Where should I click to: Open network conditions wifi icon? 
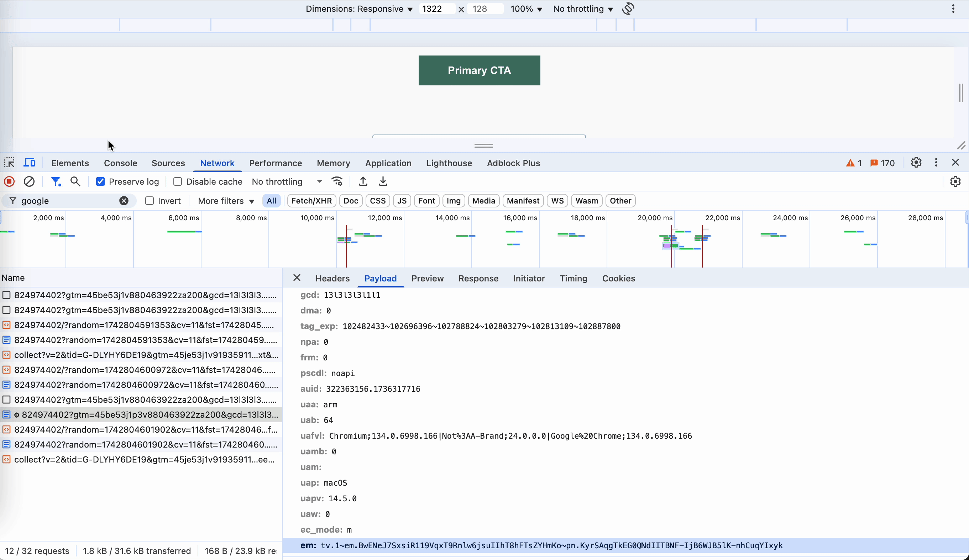[x=337, y=181]
